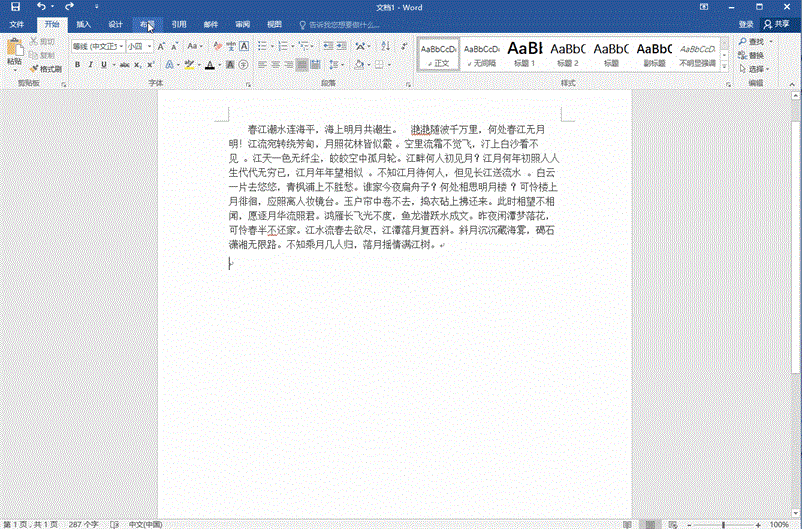The height and width of the screenshot is (529, 802).
Task: Click the font color swatch
Action: point(209,66)
